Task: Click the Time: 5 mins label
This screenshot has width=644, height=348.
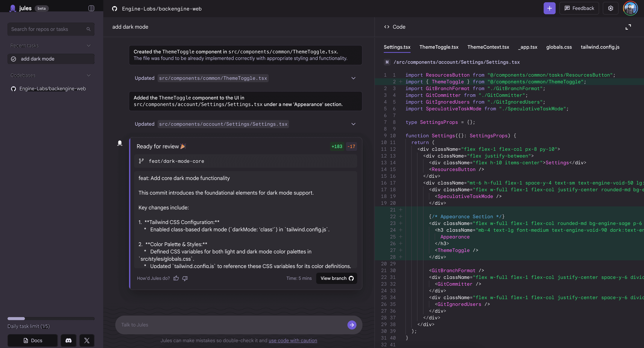Action: (299, 278)
